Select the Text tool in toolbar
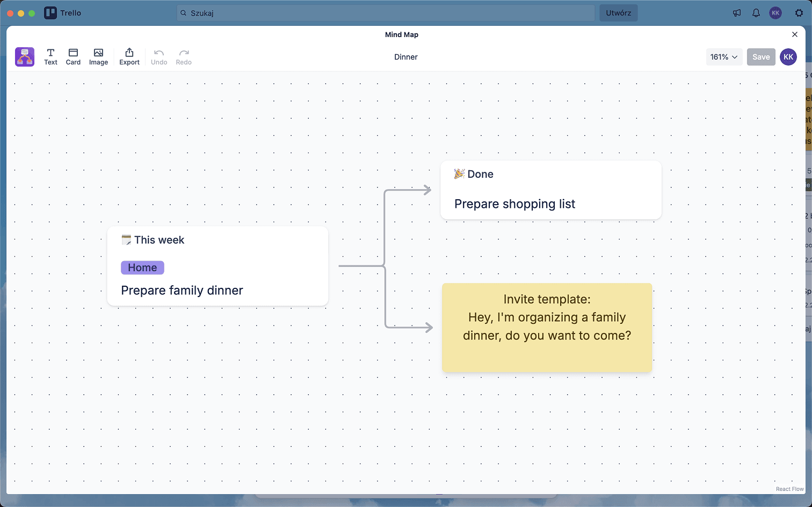The width and height of the screenshot is (812, 507). (x=50, y=56)
